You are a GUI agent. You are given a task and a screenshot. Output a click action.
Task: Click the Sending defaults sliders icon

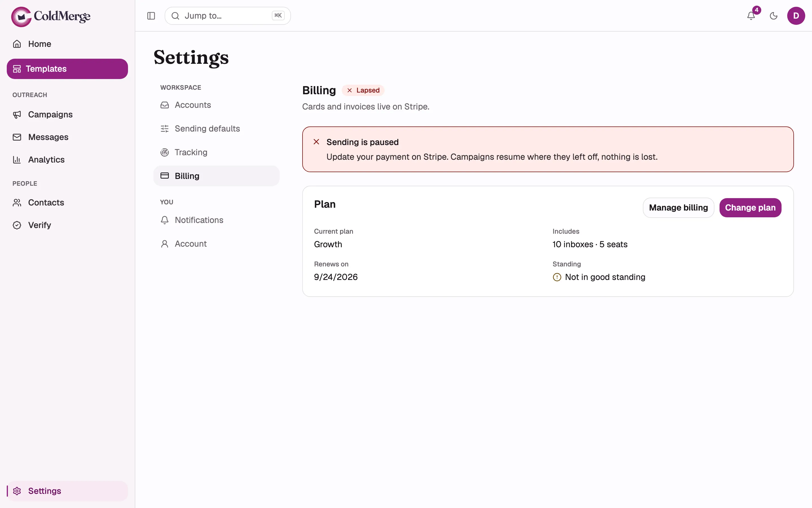(164, 129)
